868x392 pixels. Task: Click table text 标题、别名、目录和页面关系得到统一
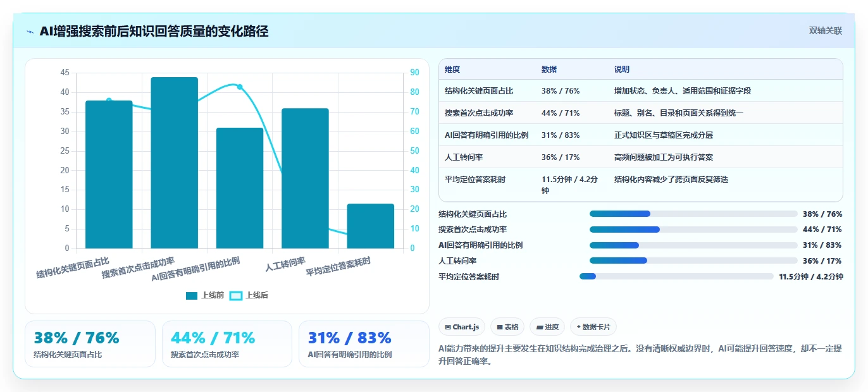click(679, 113)
